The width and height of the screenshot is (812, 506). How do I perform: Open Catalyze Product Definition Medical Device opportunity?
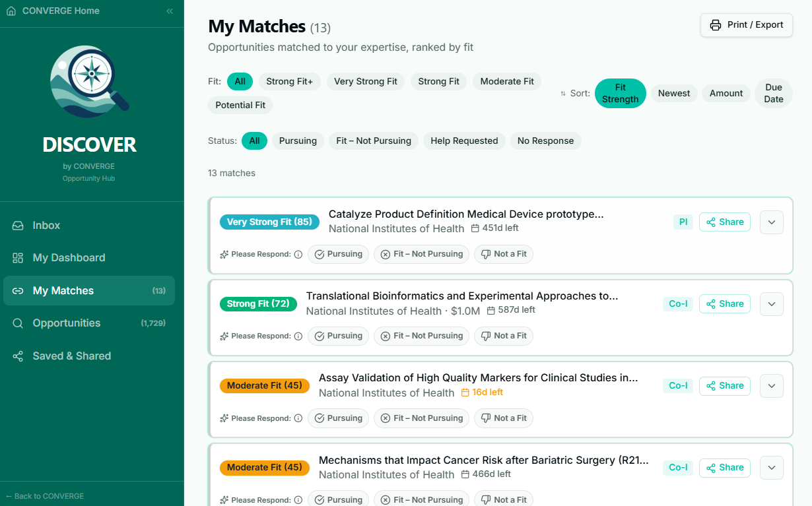point(466,214)
